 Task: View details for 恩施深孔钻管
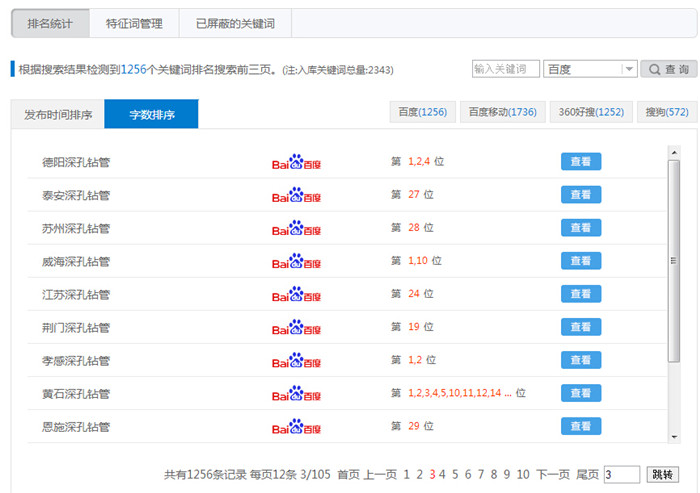click(x=581, y=426)
